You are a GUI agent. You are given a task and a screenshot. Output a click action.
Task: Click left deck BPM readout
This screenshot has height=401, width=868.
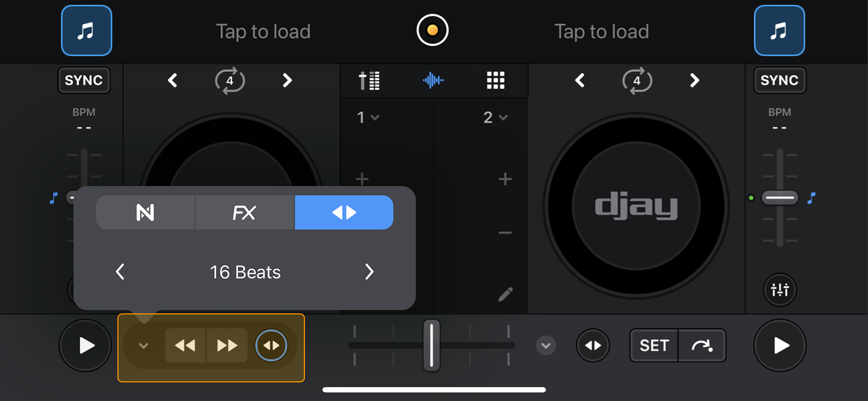click(84, 120)
